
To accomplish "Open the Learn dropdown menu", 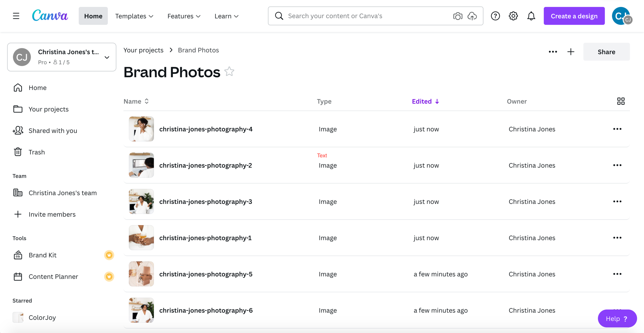I will coord(226,16).
